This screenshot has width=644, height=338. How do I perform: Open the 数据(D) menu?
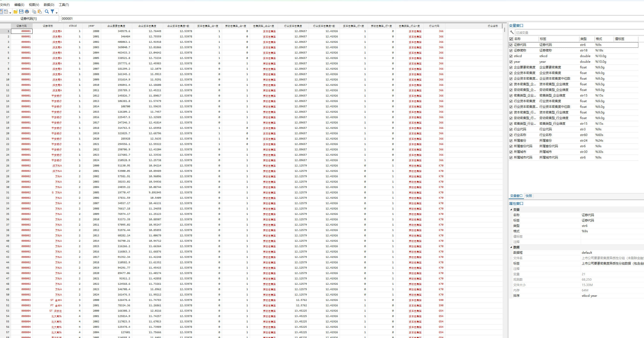(49, 5)
